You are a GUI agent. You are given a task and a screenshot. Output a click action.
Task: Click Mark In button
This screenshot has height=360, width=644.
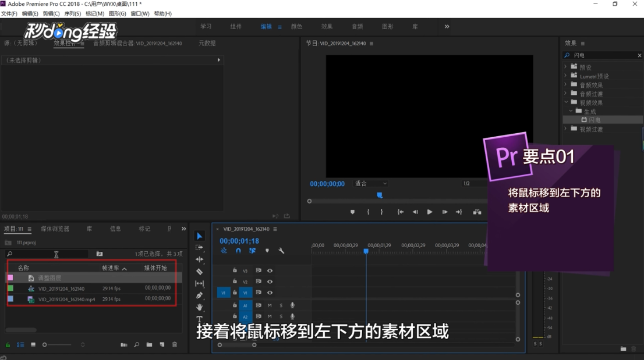[368, 212]
